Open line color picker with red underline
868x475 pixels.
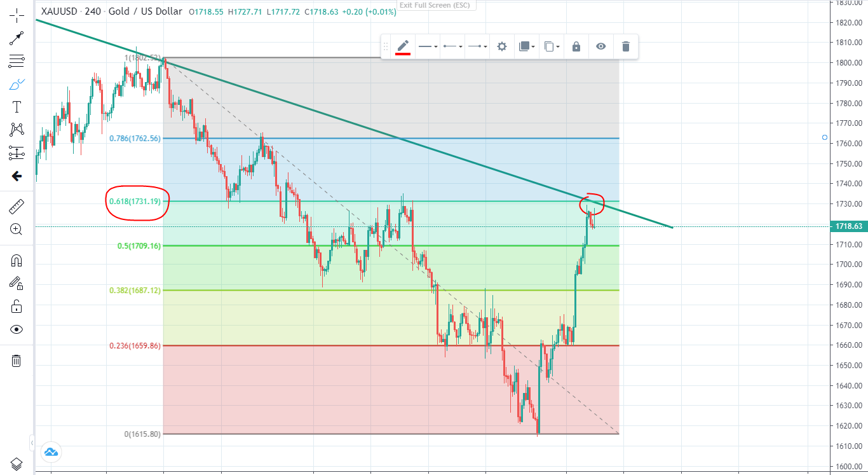(x=403, y=46)
